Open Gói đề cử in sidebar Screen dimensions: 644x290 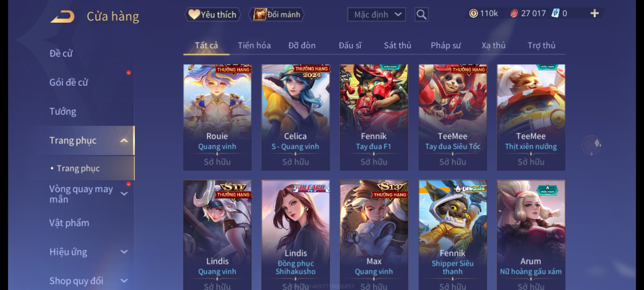(69, 82)
